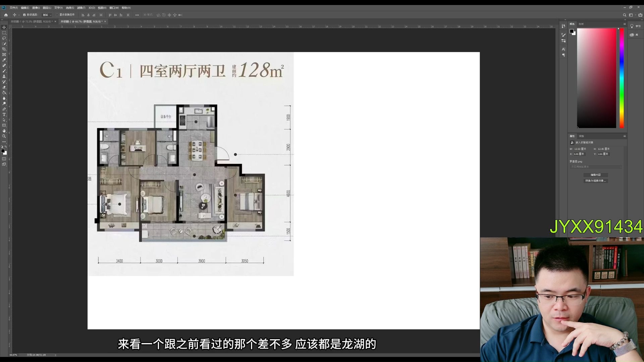This screenshot has height=362, width=644.
Task: Select the Hand tool
Action: [4, 131]
